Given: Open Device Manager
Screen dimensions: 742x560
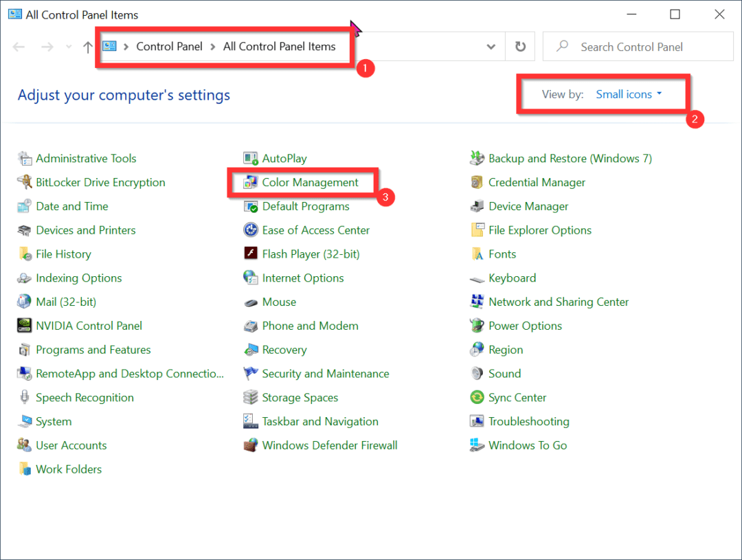Looking at the screenshot, I should point(528,205).
